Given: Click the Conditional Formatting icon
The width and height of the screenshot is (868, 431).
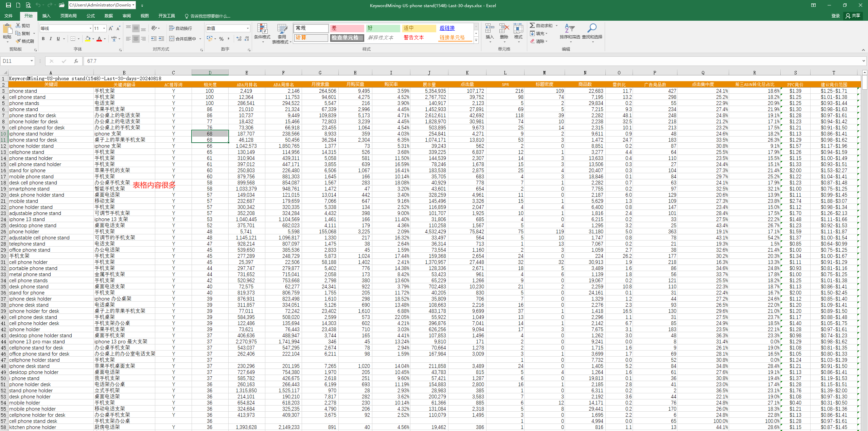Looking at the screenshot, I should click(x=261, y=32).
